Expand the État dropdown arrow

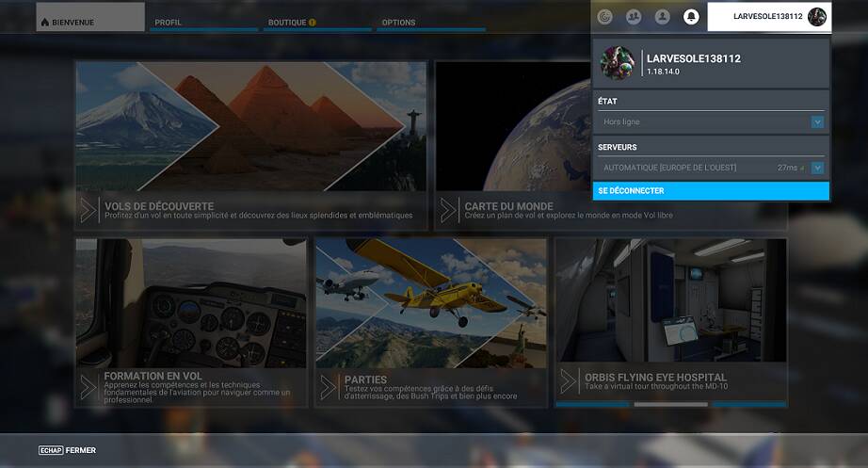click(817, 121)
